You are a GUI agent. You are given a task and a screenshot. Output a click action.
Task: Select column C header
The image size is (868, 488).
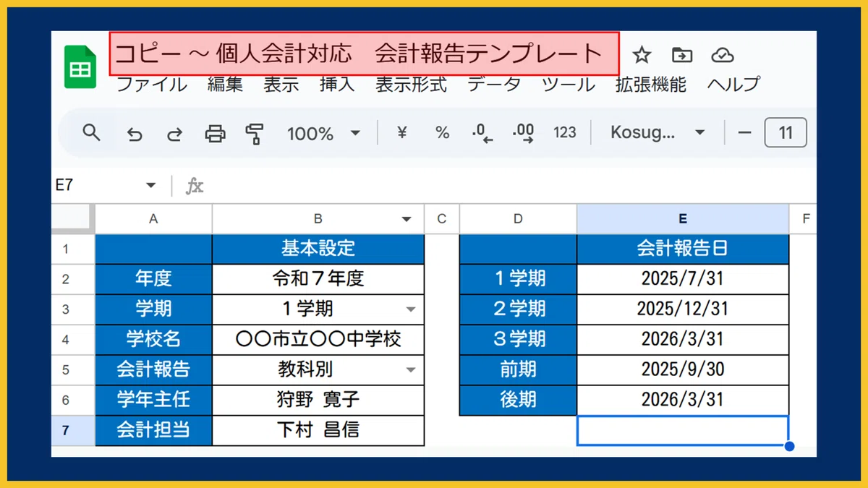pos(442,219)
